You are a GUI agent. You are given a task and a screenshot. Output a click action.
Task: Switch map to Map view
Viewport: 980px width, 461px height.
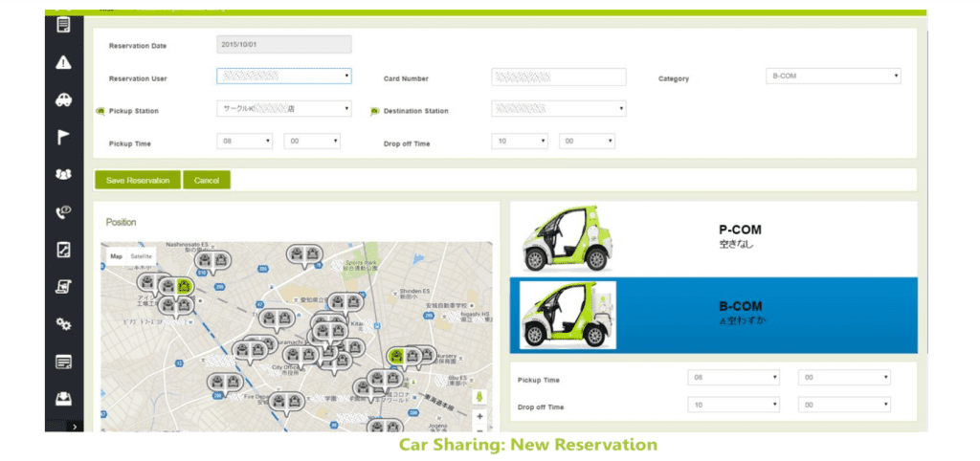[x=116, y=256]
